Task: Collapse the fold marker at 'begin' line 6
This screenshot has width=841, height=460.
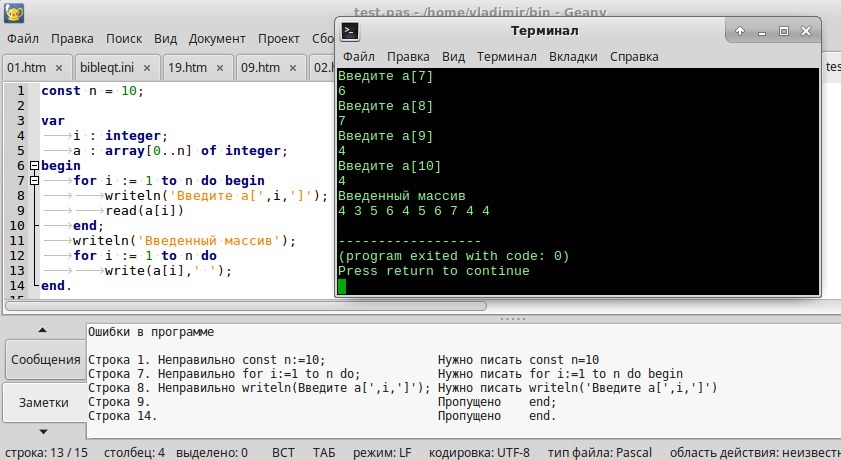Action: (33, 166)
